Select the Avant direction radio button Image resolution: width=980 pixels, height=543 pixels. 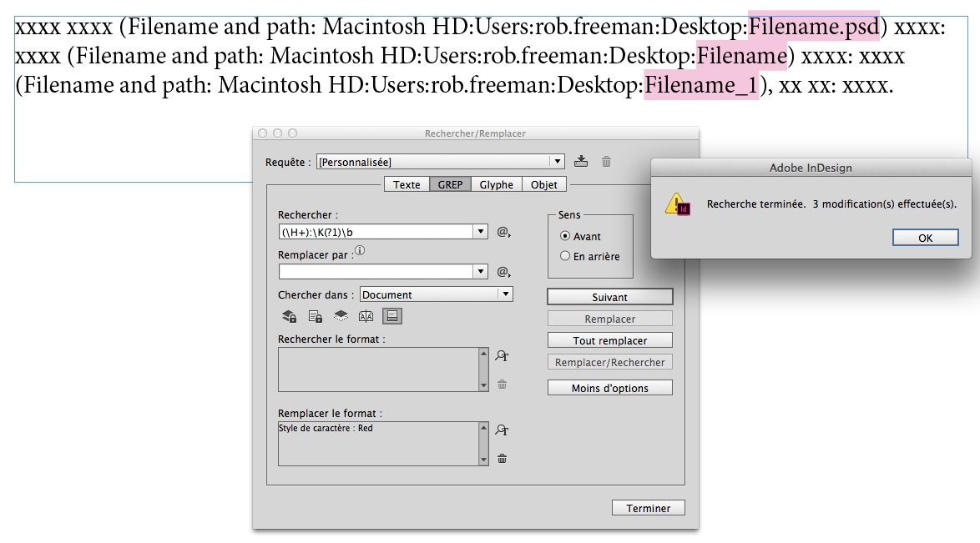pyautogui.click(x=565, y=236)
